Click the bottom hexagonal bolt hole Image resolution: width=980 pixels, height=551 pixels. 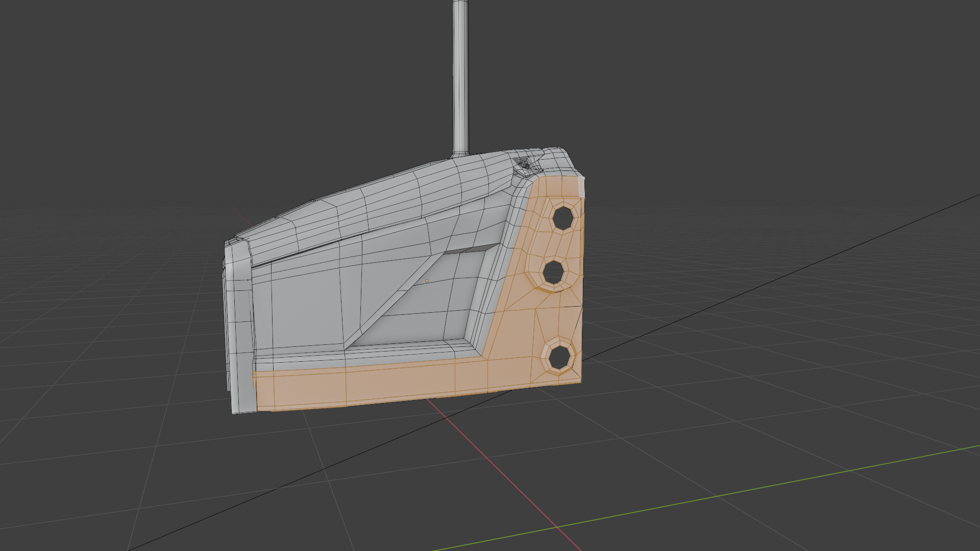[x=559, y=358]
